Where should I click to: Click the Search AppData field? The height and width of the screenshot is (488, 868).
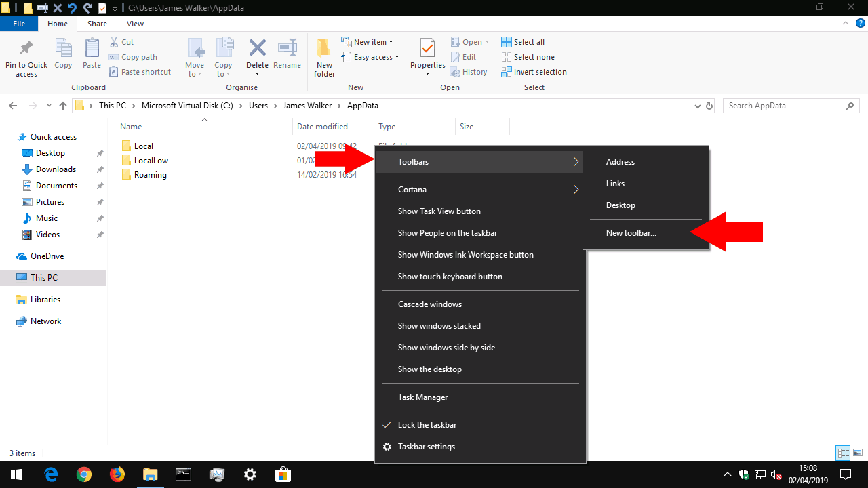tap(784, 106)
